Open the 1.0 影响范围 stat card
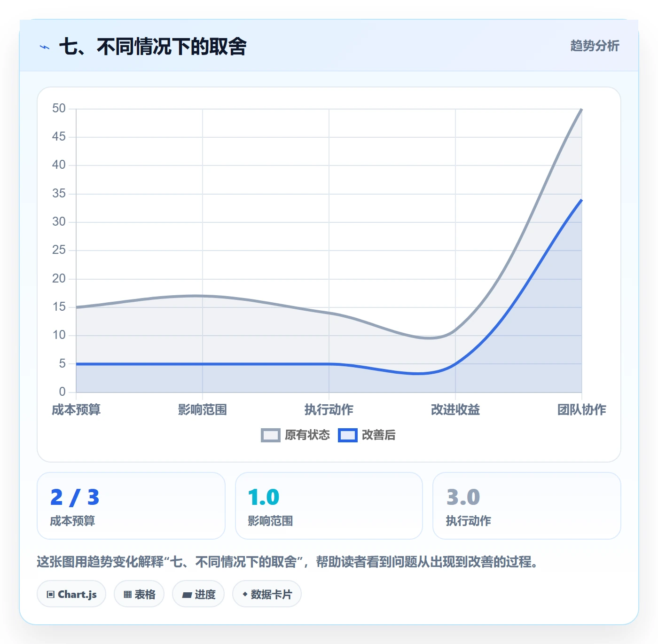The height and width of the screenshot is (644, 658). point(329,506)
